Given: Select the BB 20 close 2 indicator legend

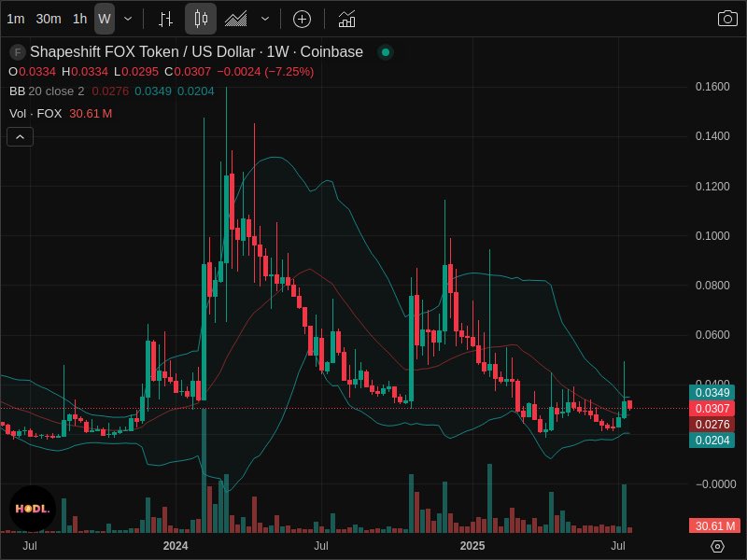Looking at the screenshot, I should tap(47, 91).
